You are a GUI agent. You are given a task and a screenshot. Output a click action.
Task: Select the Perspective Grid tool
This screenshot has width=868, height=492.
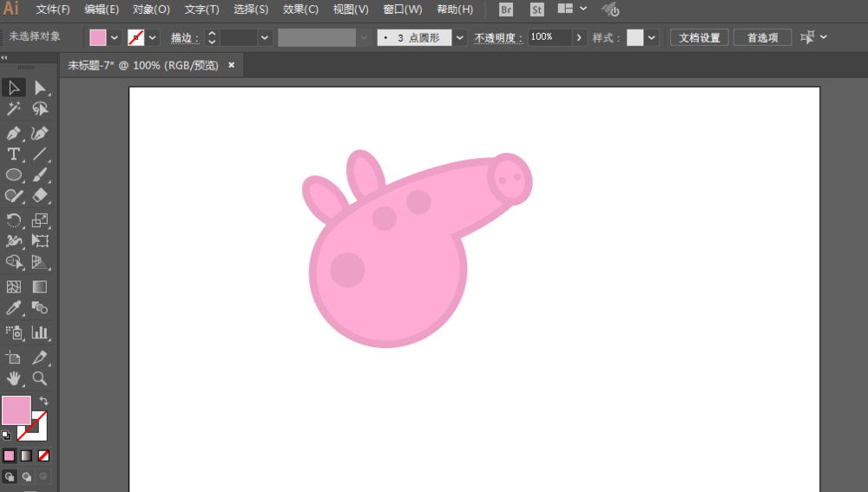tap(40, 262)
